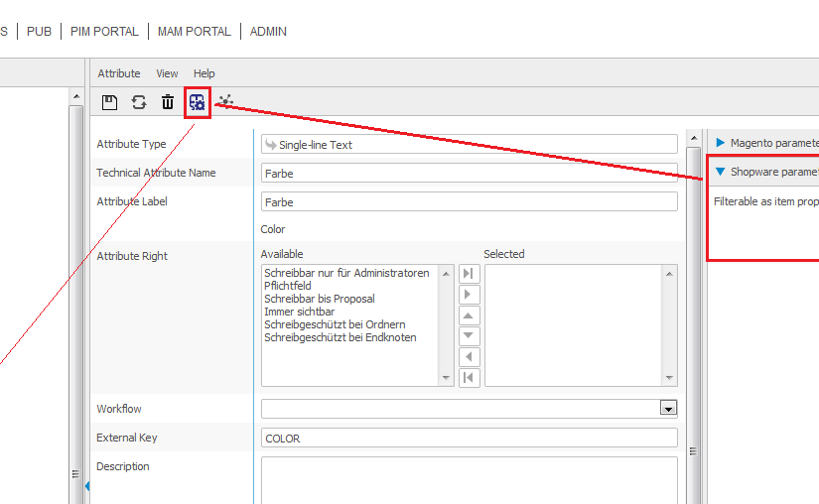
Task: Click the single left-arrow transfer button
Action: pos(470,357)
